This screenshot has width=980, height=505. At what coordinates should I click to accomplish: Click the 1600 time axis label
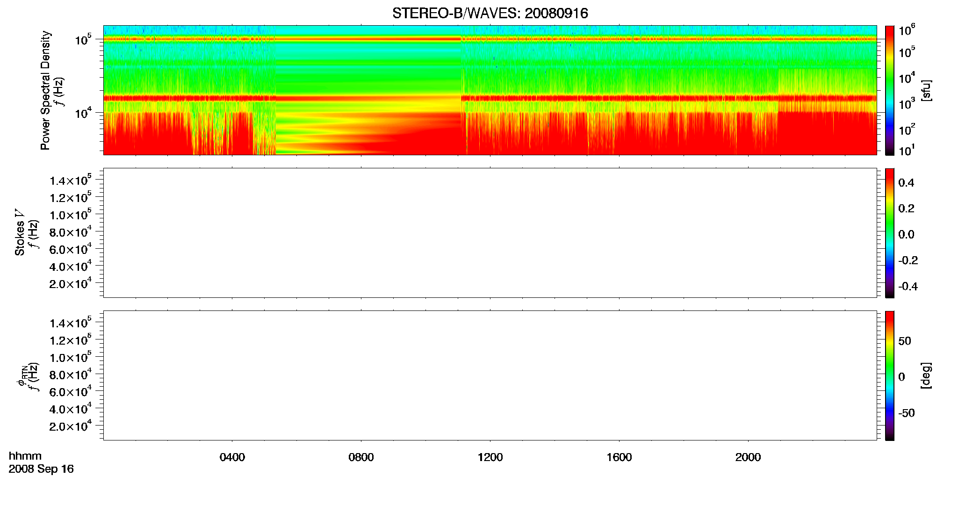pyautogui.click(x=619, y=457)
